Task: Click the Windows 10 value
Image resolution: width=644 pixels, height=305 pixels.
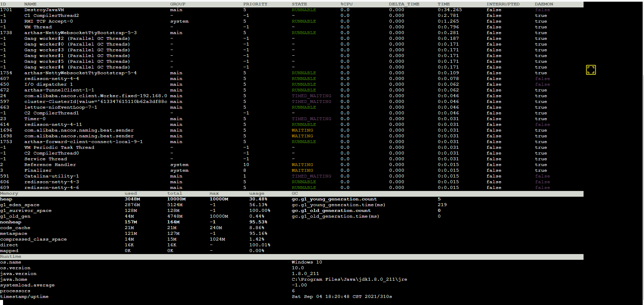Action: tap(307, 262)
